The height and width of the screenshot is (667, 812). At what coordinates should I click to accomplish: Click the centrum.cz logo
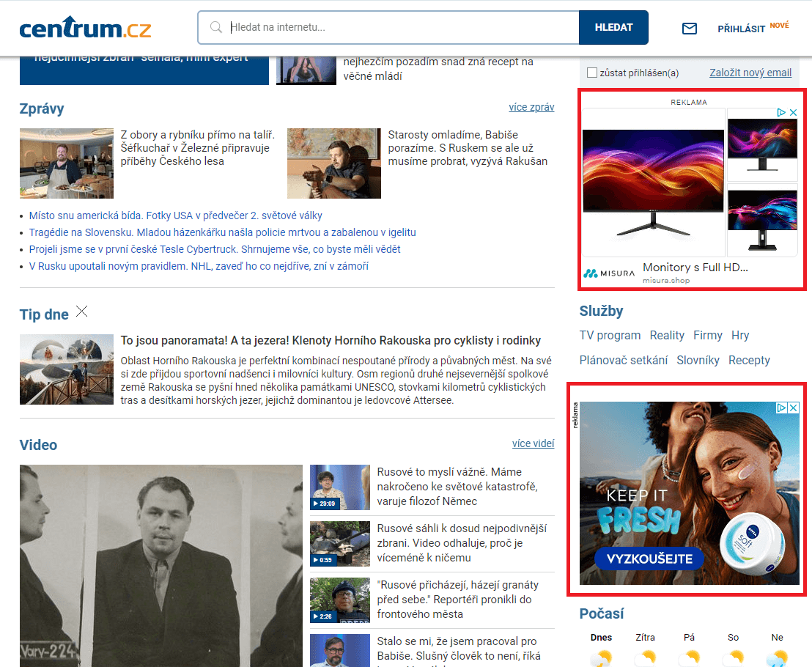click(85, 28)
